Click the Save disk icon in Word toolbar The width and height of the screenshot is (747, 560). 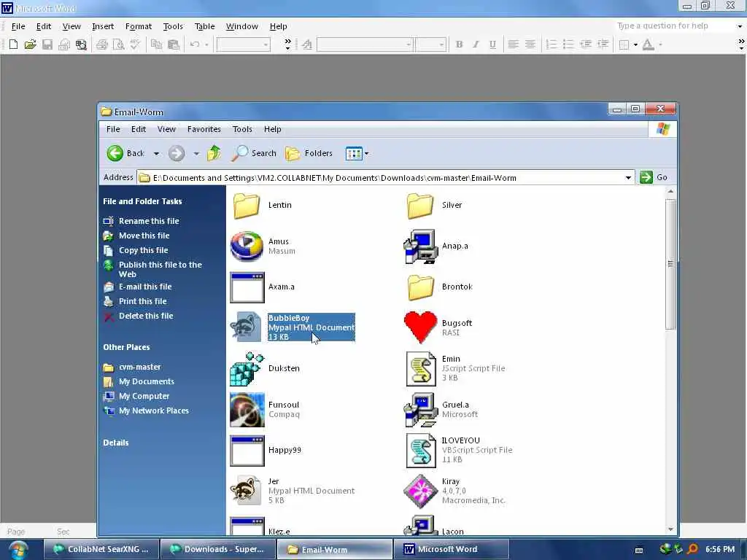point(47,44)
